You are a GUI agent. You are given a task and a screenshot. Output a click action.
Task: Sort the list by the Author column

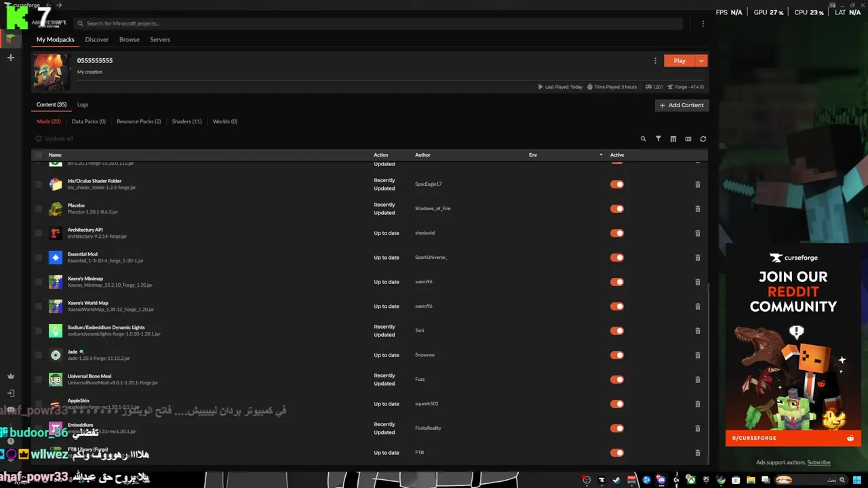coord(422,155)
